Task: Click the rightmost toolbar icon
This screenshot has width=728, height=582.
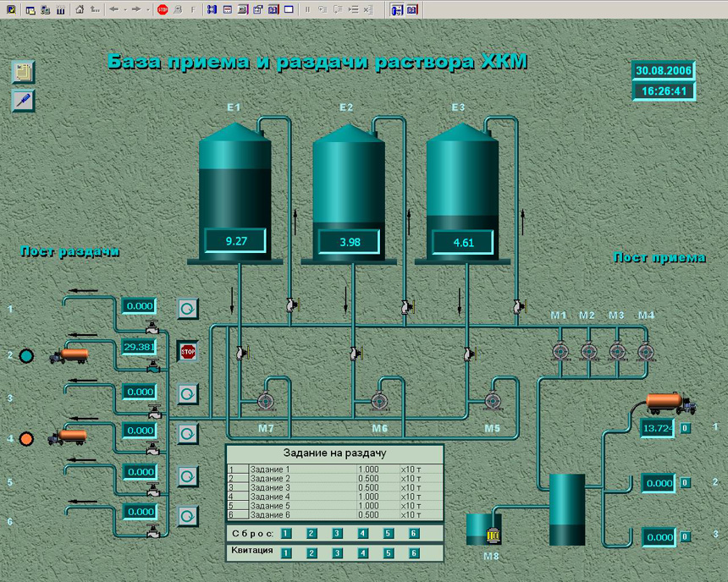Action: pos(412,9)
